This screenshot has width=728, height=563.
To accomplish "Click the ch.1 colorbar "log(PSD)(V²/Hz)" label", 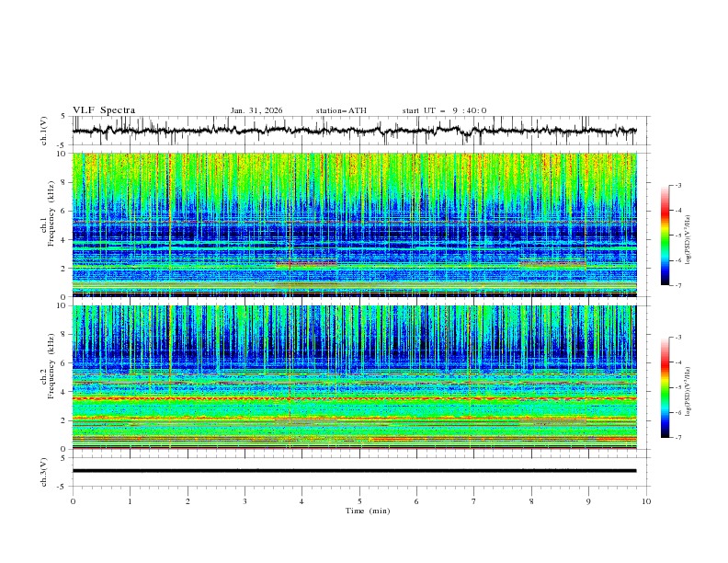I will coord(688,240).
